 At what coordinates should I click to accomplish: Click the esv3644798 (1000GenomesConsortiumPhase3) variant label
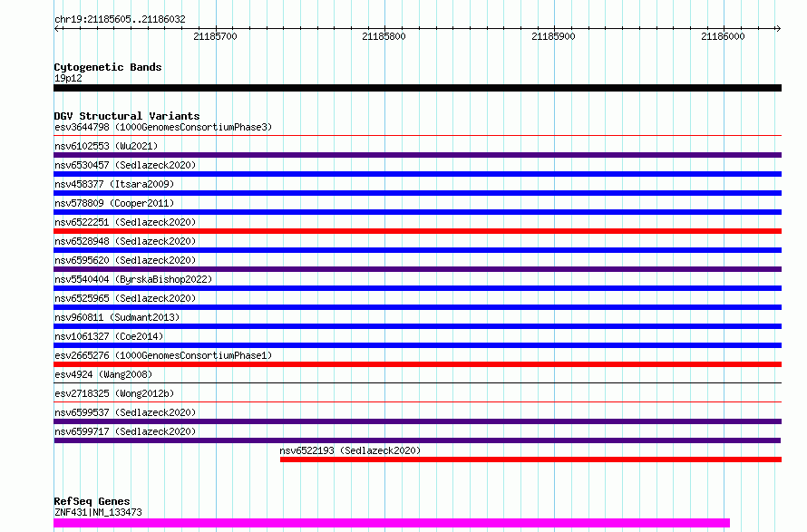(163, 127)
